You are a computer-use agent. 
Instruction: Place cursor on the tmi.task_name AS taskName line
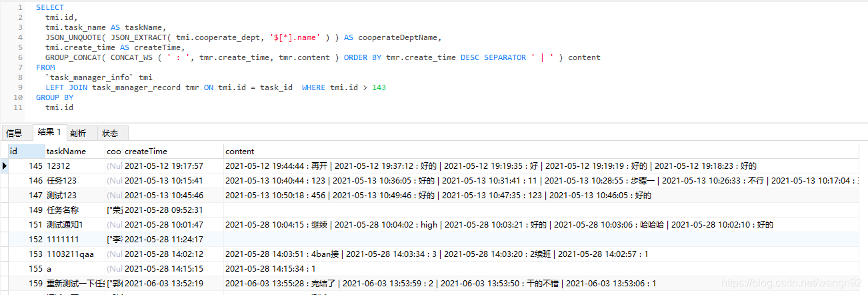click(x=105, y=27)
